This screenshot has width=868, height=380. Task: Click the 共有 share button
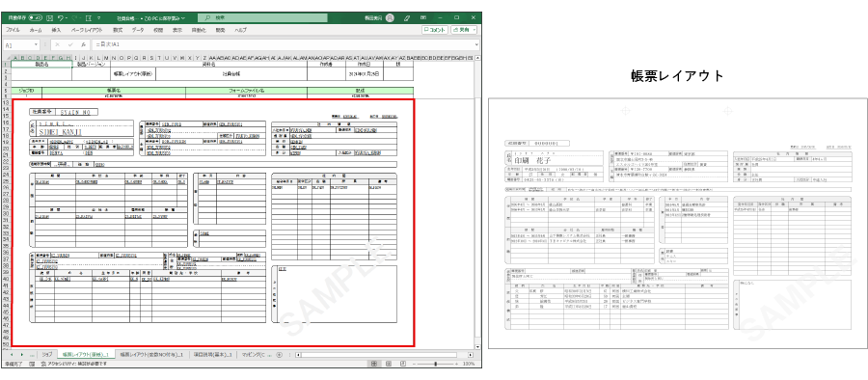pyautogui.click(x=464, y=30)
